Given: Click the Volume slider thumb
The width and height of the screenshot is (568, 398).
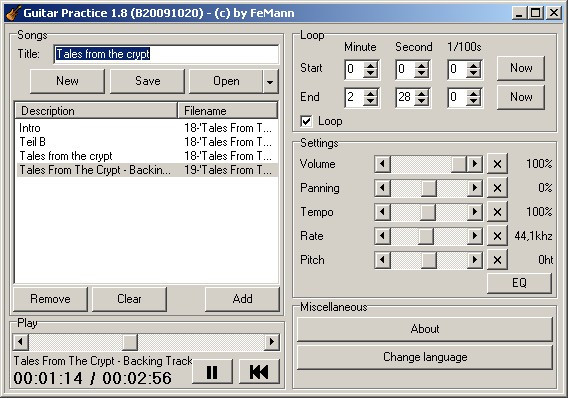Looking at the screenshot, I should coord(459,164).
